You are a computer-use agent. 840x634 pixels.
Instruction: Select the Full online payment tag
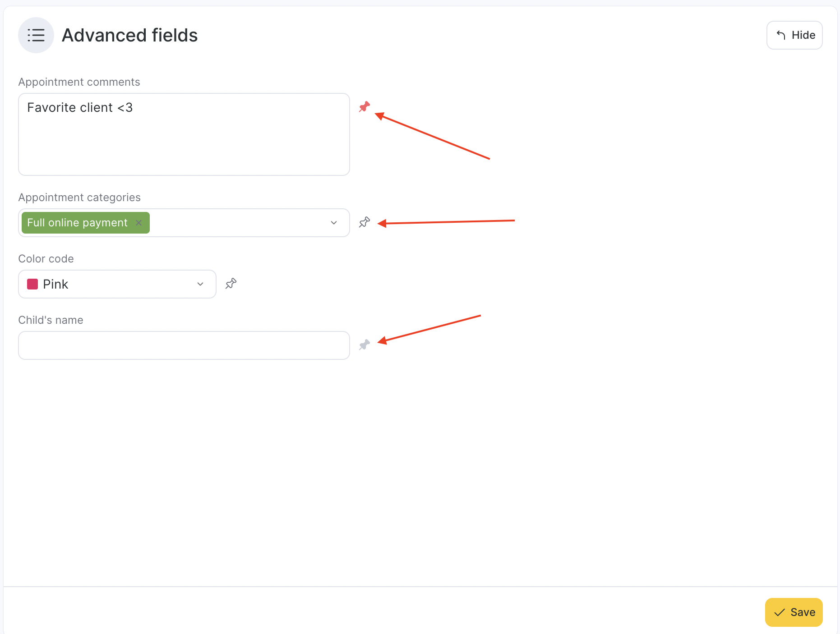78,223
